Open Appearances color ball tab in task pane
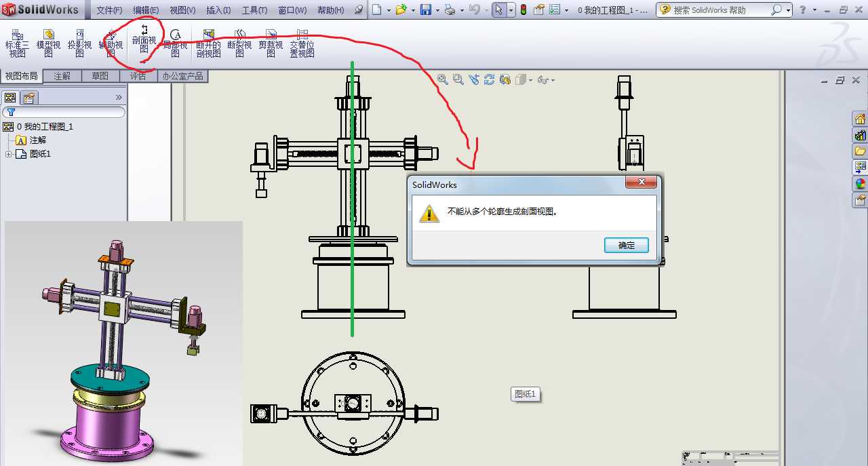This screenshot has height=466, width=868. (x=860, y=183)
